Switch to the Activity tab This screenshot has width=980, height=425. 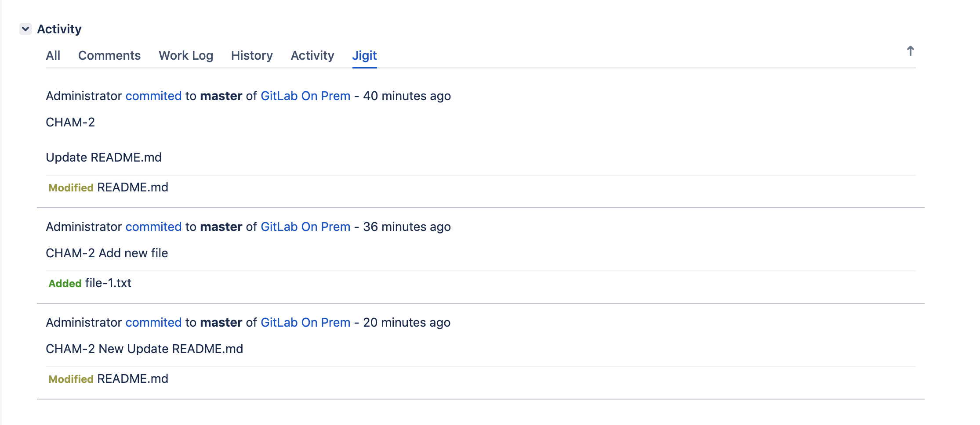312,55
